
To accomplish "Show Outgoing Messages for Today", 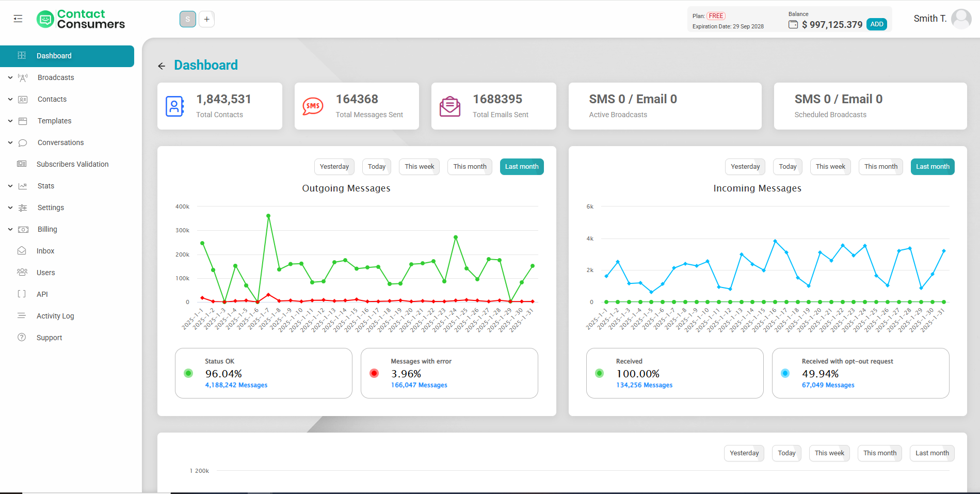I will point(377,167).
